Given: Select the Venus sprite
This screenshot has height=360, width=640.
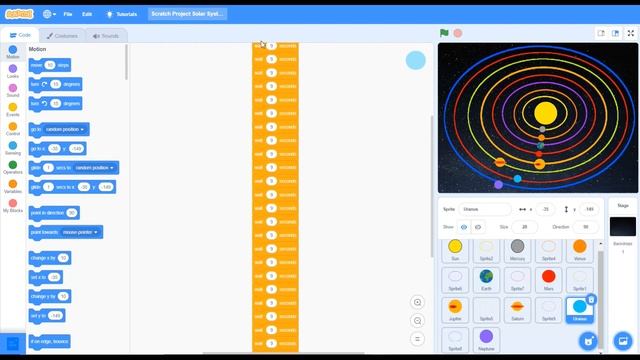Looking at the screenshot, I should (580, 250).
